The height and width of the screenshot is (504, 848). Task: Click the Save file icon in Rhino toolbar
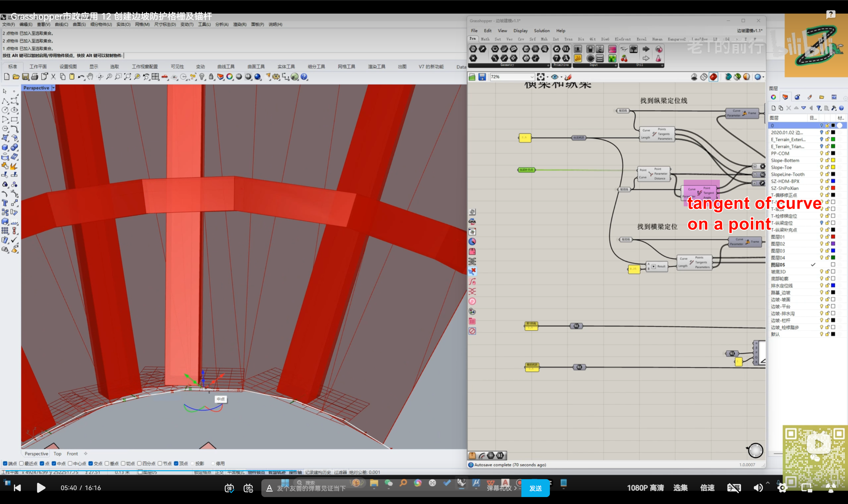click(x=26, y=77)
